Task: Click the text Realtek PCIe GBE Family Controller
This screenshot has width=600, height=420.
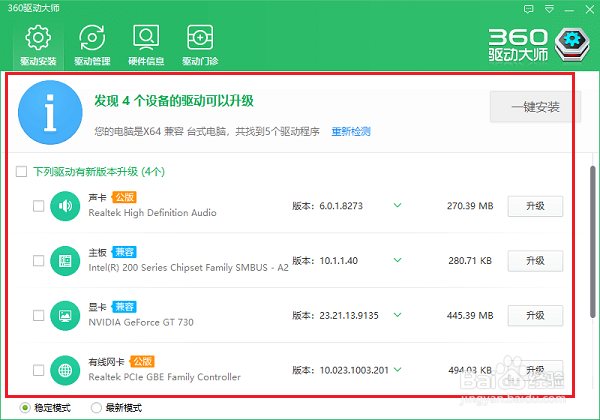Action: [165, 377]
